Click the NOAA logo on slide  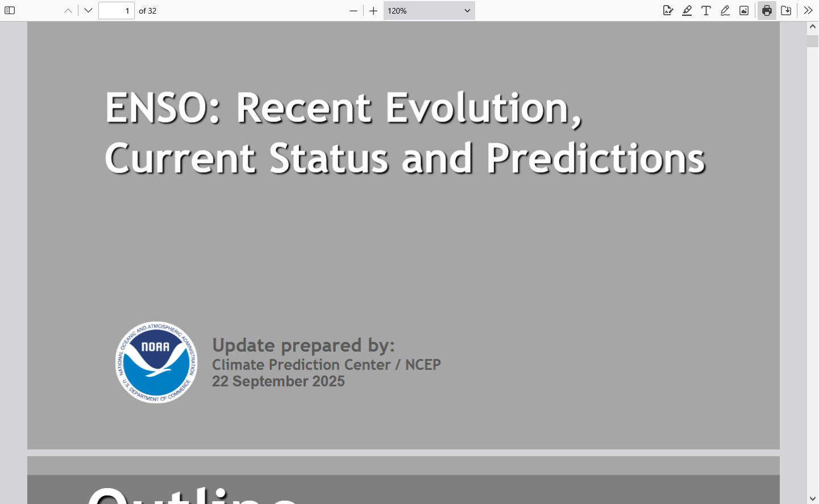[x=156, y=363]
